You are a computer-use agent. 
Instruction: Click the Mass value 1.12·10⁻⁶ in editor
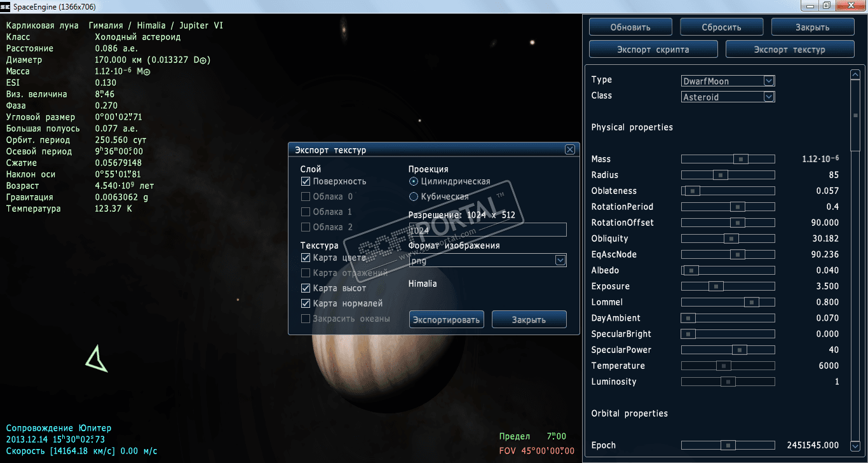(820, 158)
